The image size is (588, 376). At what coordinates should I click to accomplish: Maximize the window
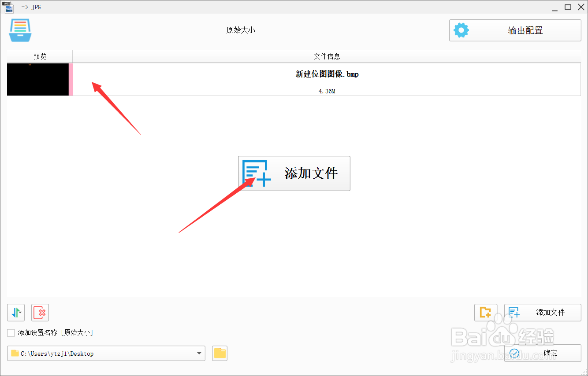click(x=568, y=7)
